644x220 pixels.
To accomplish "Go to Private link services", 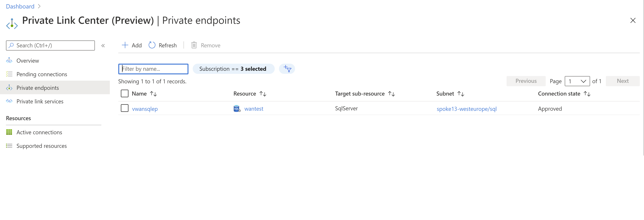I will [40, 101].
